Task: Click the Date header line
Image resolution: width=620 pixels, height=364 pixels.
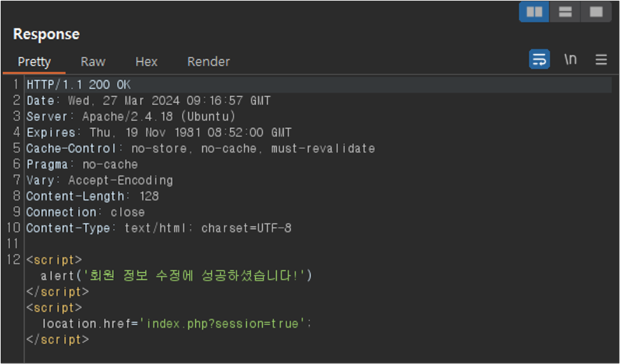Action: [148, 101]
